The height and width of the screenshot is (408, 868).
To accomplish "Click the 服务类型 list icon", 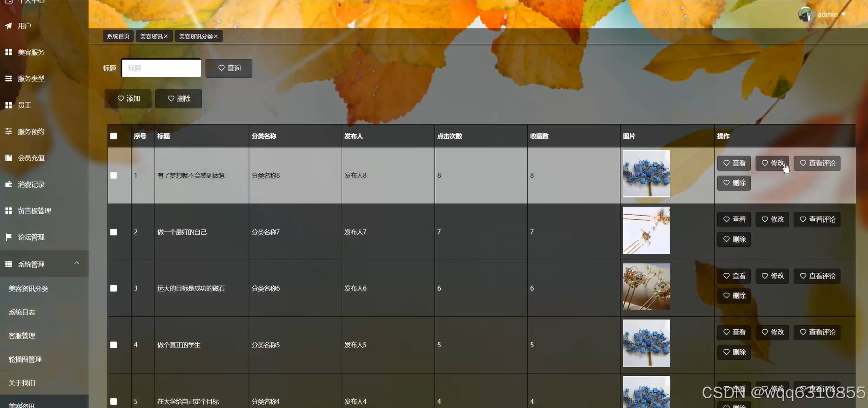I will click(8, 79).
